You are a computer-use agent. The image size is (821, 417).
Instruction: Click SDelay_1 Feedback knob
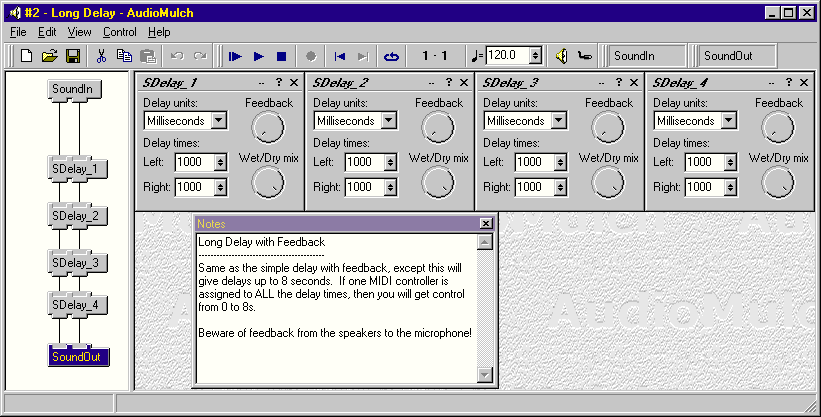[x=268, y=128]
